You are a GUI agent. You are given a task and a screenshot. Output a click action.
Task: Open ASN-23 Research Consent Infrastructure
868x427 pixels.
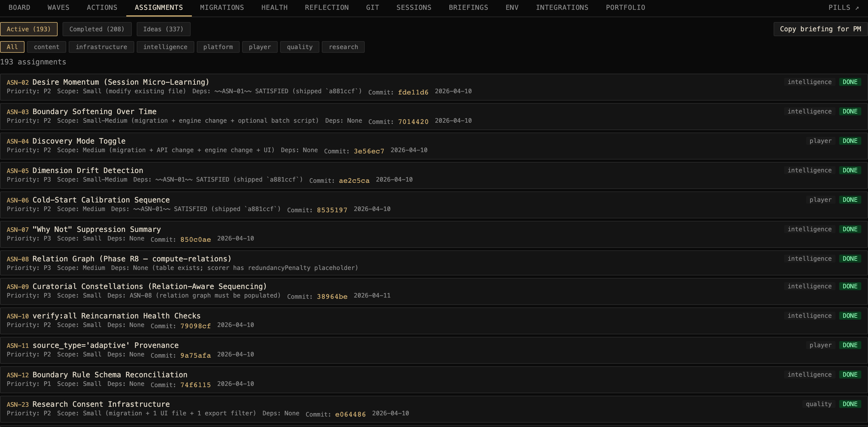(x=434, y=409)
